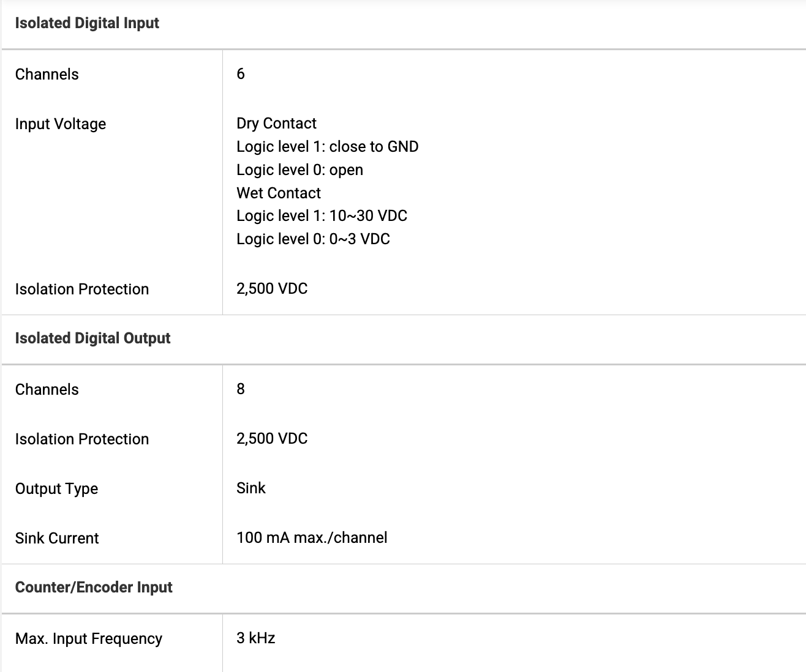Image resolution: width=806 pixels, height=672 pixels.
Task: Click the Counter/Encoder Input section header
Action: pyautogui.click(x=94, y=588)
